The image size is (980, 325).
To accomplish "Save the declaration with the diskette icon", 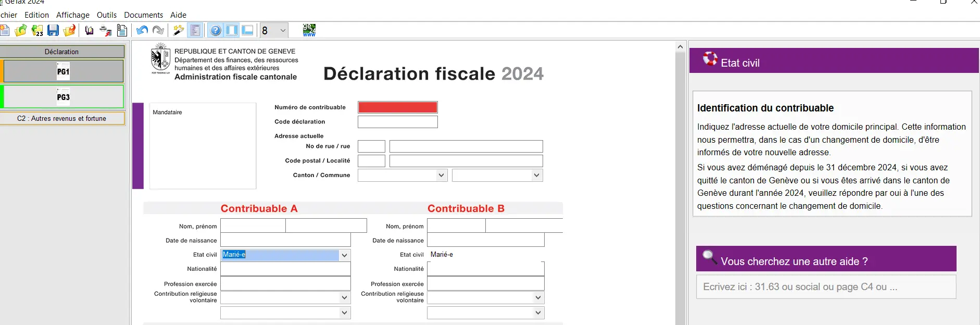I will [x=53, y=30].
